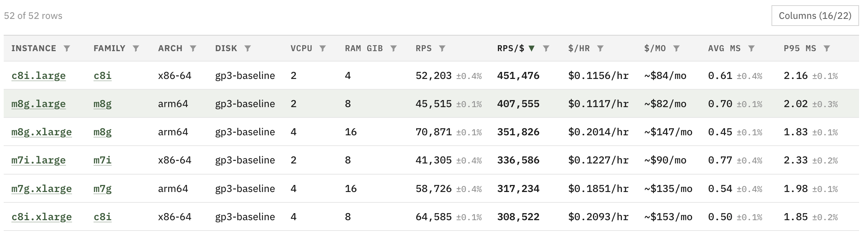
Task: Toggle RPS/$ descending sort arrow
Action: (532, 49)
